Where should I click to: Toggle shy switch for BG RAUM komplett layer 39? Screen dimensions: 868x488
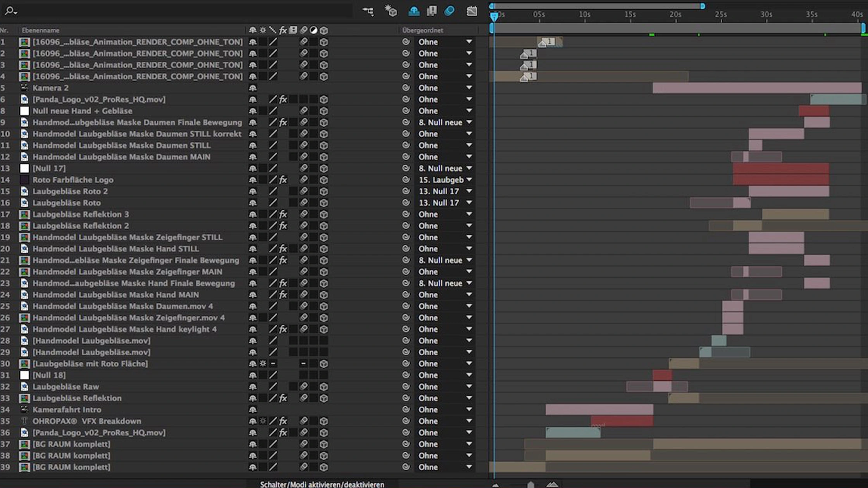253,467
